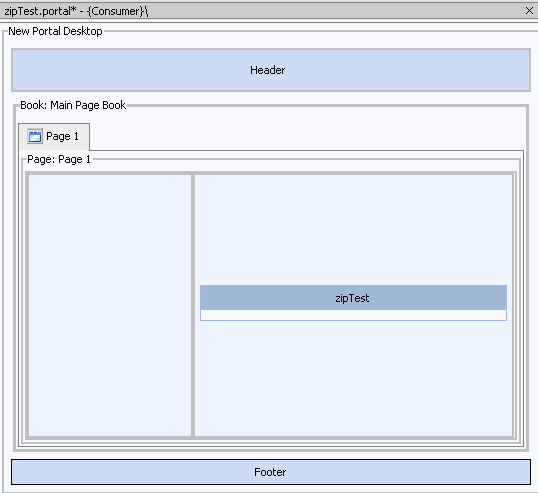The image size is (538, 493).
Task: Click the 'Page: Page 1' label
Action: [x=59, y=159]
